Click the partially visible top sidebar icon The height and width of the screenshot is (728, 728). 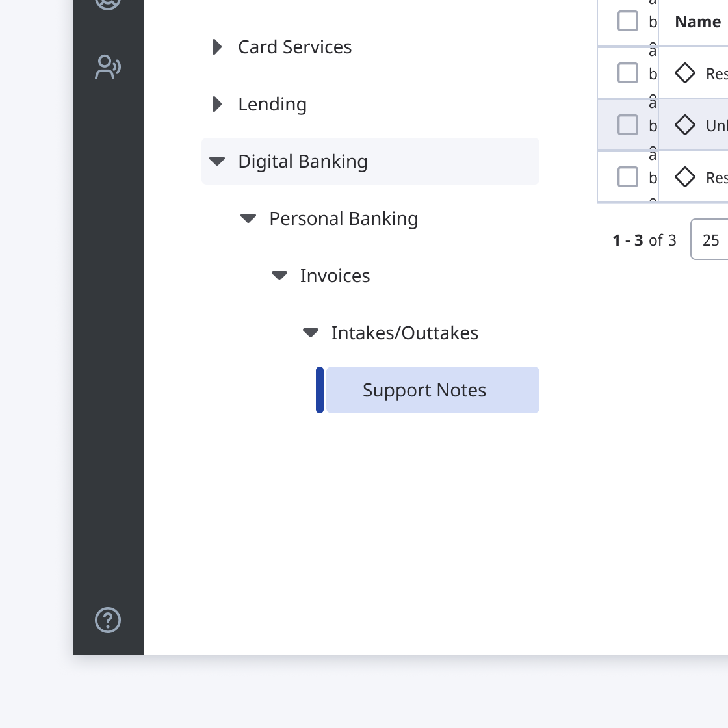click(x=108, y=4)
